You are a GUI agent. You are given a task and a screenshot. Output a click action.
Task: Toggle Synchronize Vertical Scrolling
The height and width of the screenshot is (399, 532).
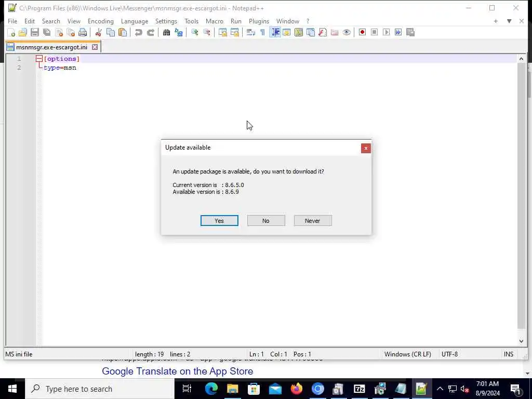pyautogui.click(x=222, y=32)
